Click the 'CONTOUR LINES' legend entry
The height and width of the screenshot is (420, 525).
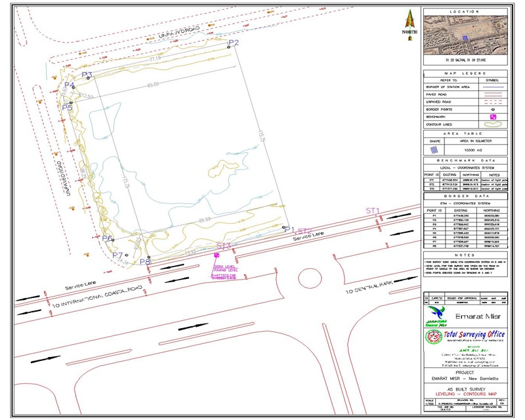pos(439,124)
